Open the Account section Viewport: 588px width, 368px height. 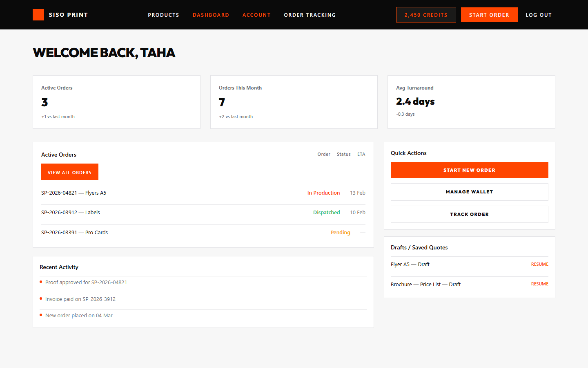pos(256,15)
